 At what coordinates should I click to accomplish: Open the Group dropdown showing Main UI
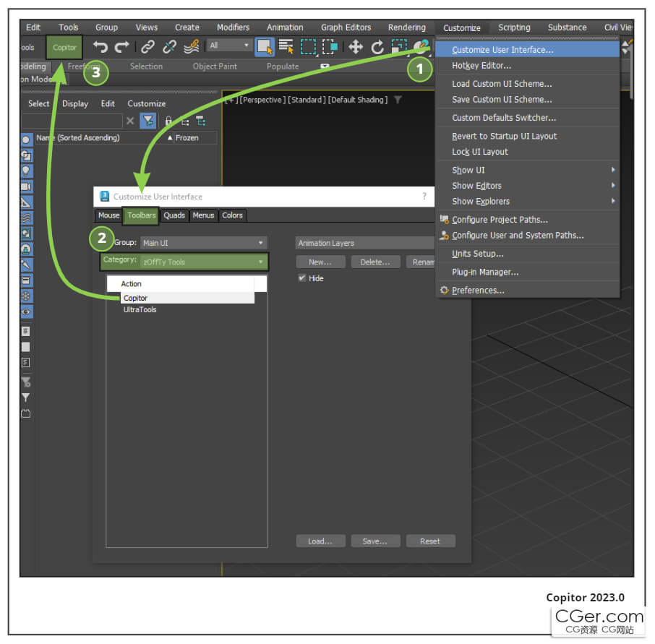(203, 243)
